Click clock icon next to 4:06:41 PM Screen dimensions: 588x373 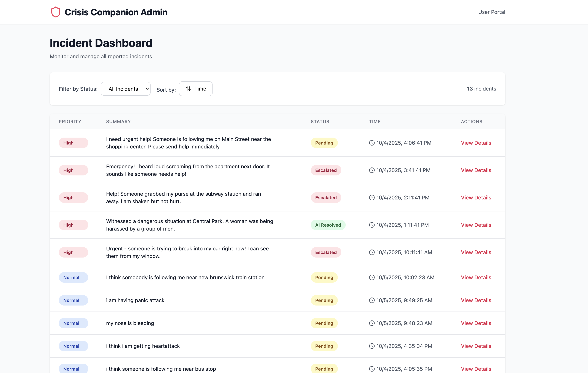pyautogui.click(x=372, y=143)
